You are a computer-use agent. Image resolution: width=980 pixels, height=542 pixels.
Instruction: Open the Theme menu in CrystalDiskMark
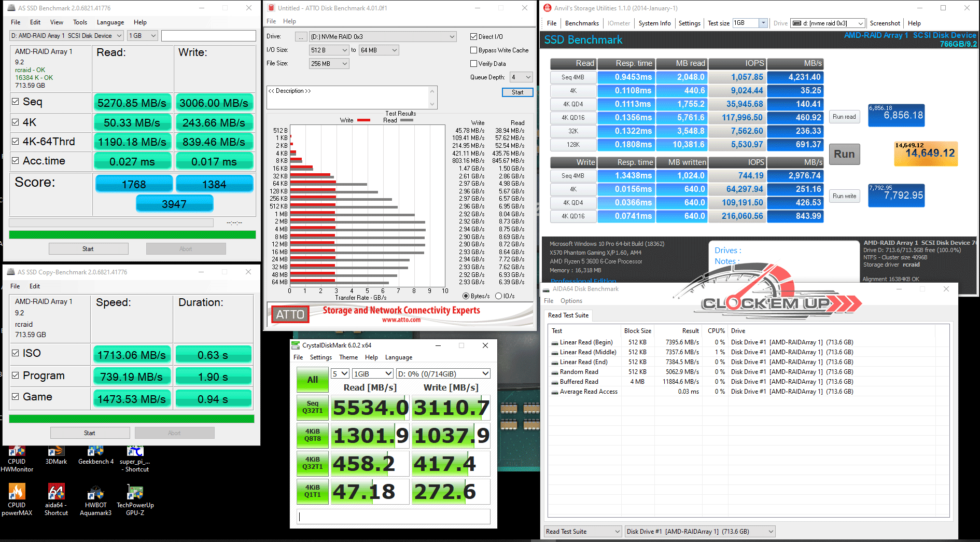tap(348, 357)
